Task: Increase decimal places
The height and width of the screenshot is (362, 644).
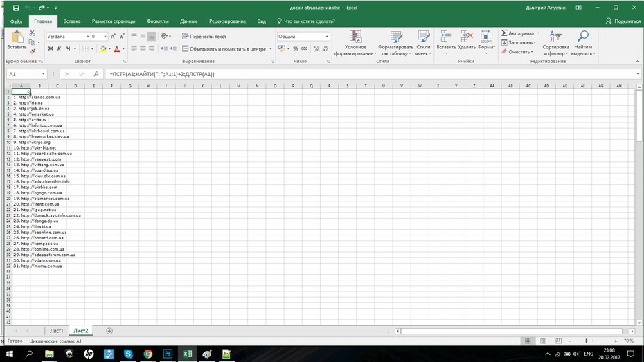Action: click(x=316, y=49)
